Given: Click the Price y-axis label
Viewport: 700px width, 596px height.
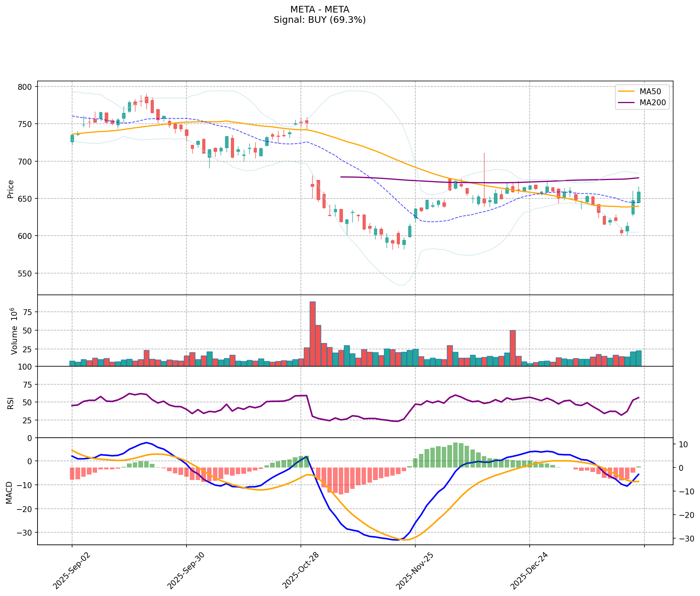Looking at the screenshot, I should tap(11, 189).
